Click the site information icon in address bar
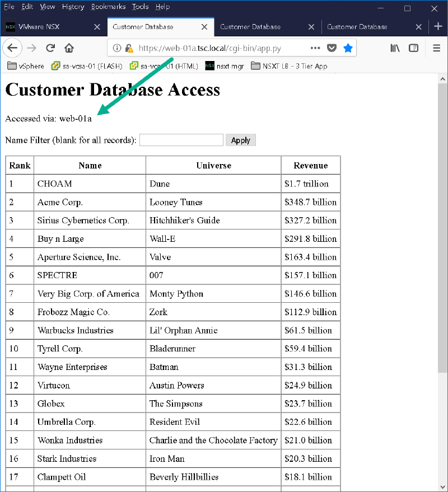 (x=118, y=48)
